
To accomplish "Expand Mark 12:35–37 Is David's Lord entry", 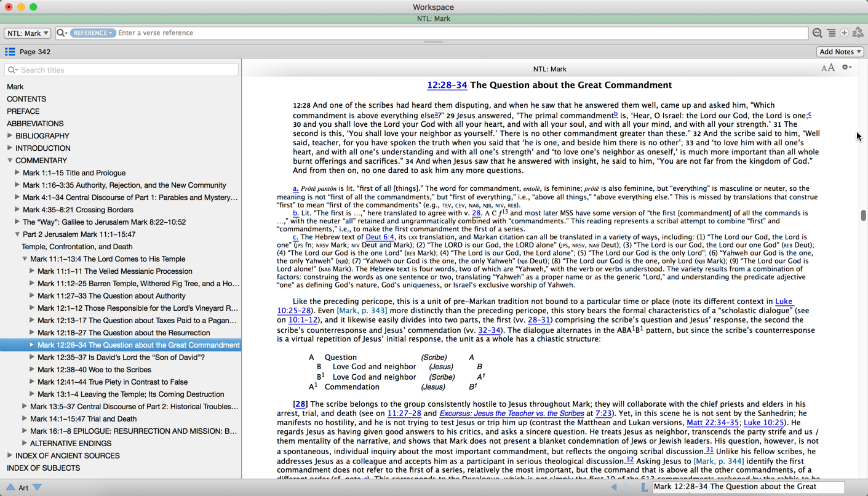I will click(x=32, y=357).
